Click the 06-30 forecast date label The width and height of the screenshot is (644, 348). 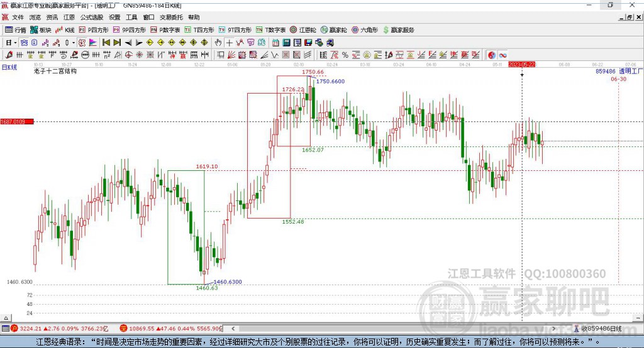point(619,79)
